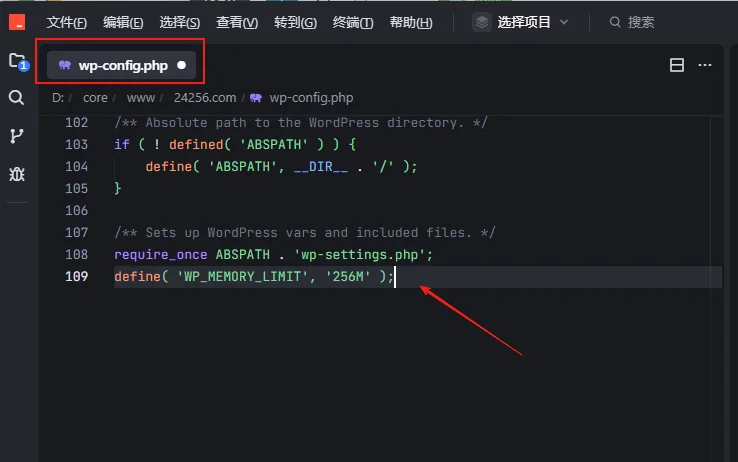Open the 选择(S) menu

click(180, 22)
